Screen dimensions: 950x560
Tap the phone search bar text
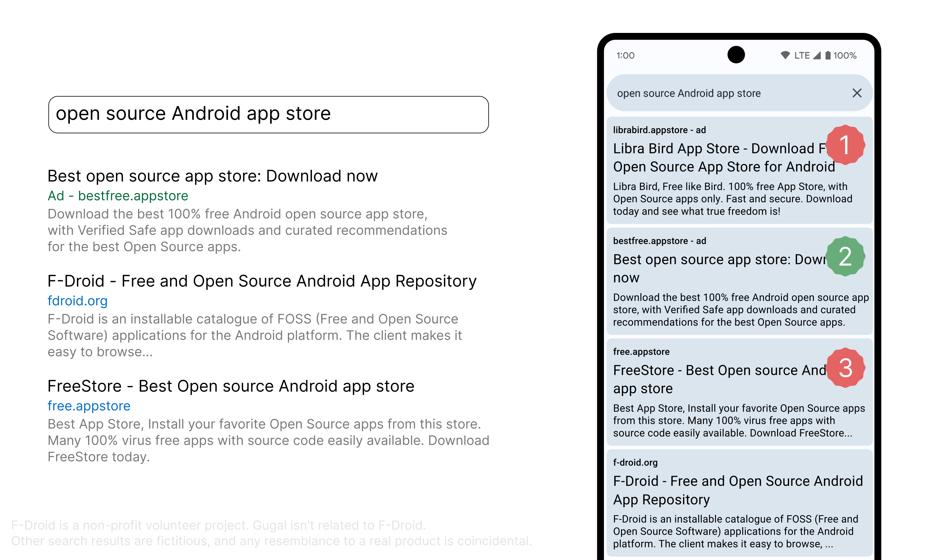click(688, 93)
